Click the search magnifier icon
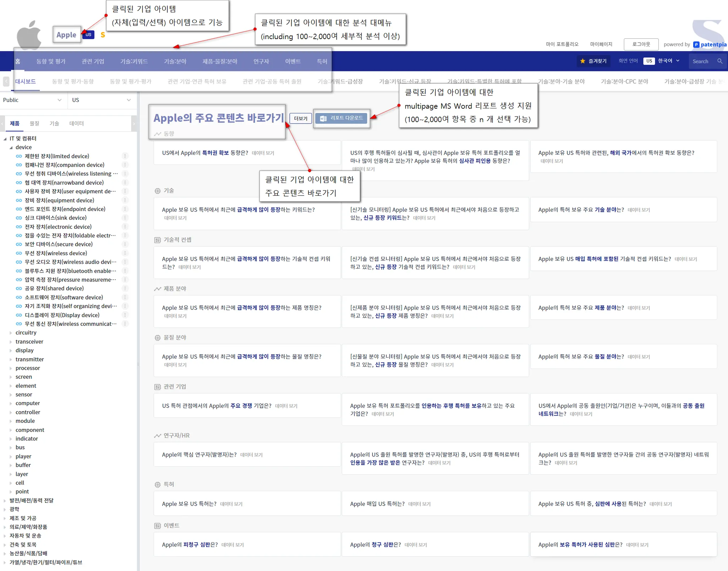 pos(720,61)
